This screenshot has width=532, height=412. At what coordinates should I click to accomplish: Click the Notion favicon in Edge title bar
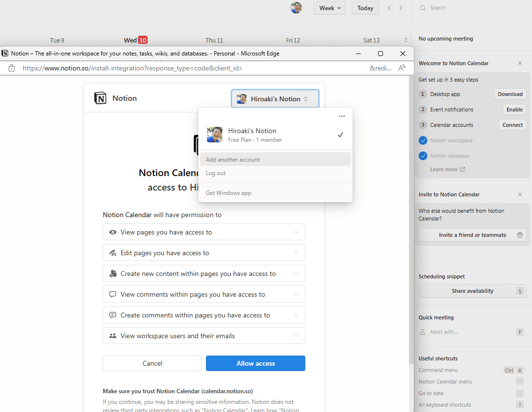tap(5, 53)
